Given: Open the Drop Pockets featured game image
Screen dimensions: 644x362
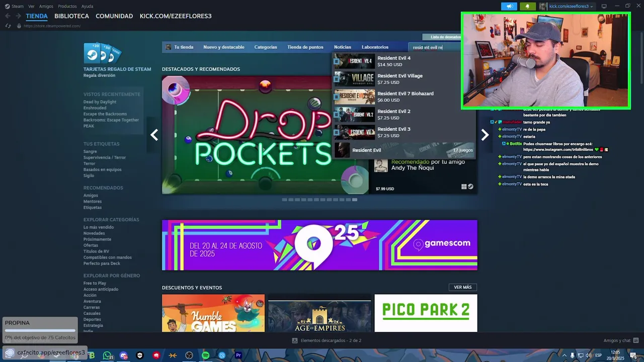Looking at the screenshot, I should click(265, 135).
